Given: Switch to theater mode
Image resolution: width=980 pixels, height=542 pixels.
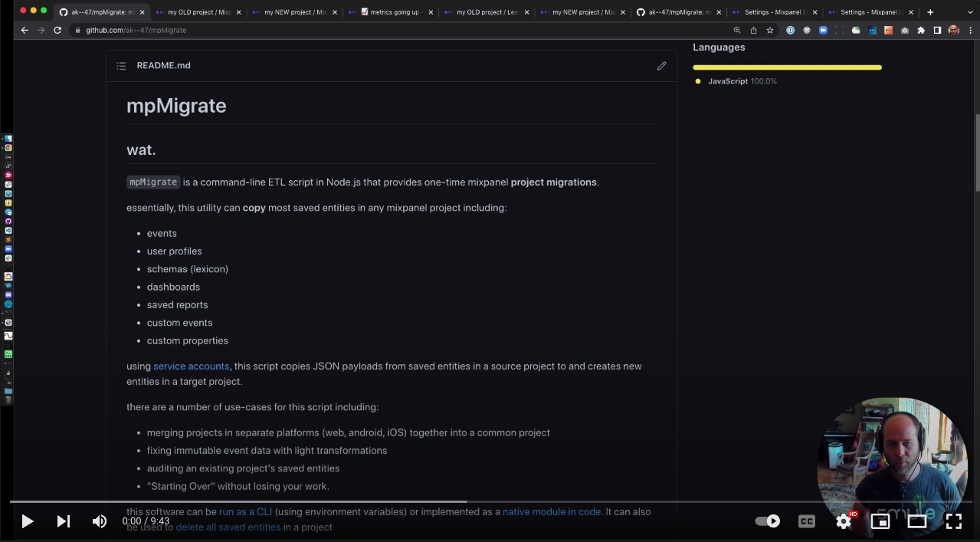Looking at the screenshot, I should [917, 521].
